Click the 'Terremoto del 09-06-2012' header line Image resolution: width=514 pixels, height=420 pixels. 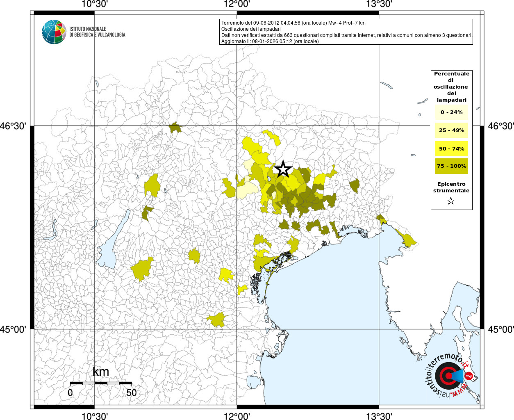pyautogui.click(x=293, y=23)
